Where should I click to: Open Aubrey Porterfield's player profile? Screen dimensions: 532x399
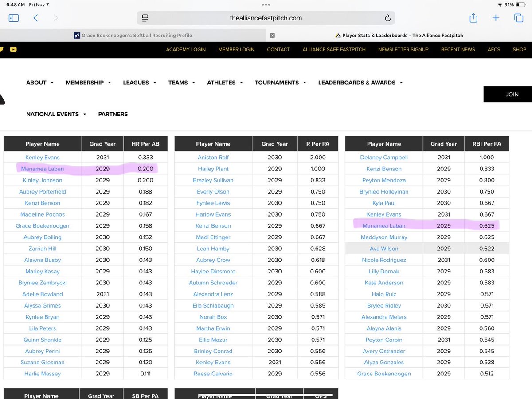coord(43,192)
